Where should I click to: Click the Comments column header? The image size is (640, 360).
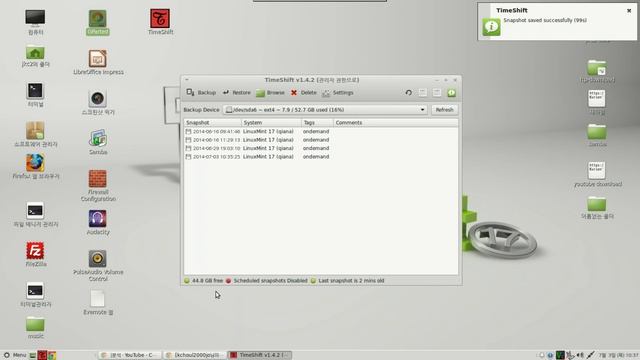coord(396,122)
